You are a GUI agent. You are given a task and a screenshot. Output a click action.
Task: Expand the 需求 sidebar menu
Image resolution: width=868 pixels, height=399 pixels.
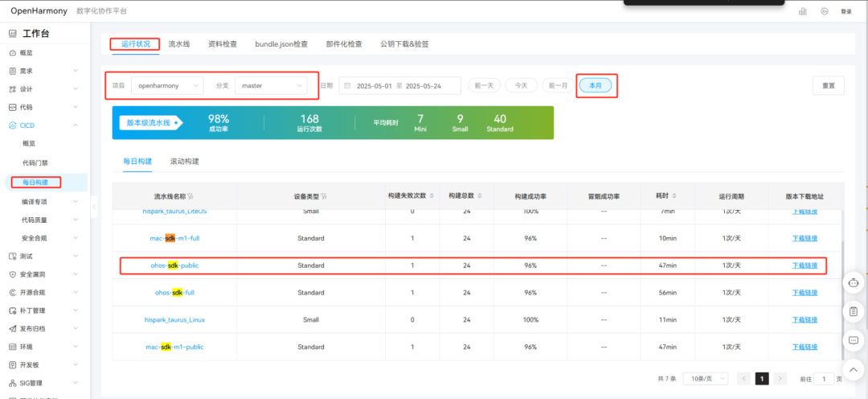coord(76,71)
